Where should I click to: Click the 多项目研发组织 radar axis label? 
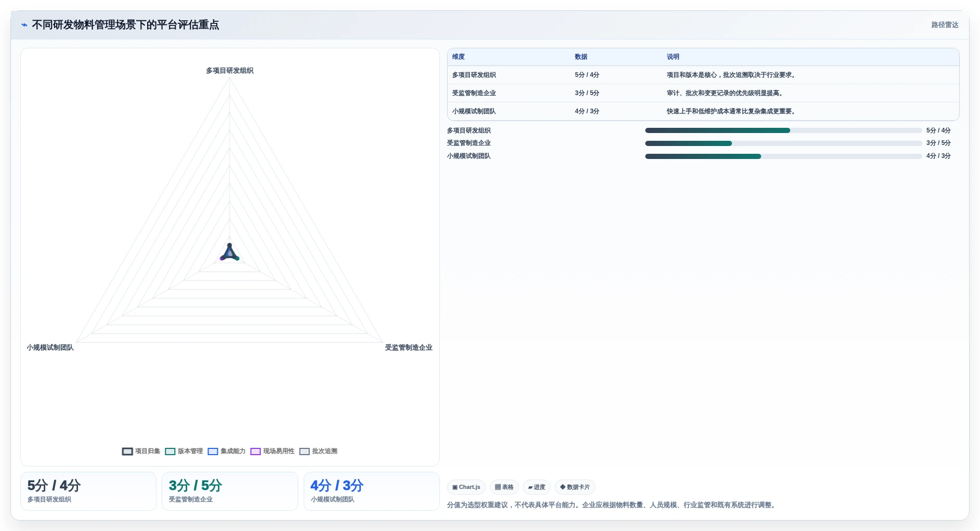[230, 71]
